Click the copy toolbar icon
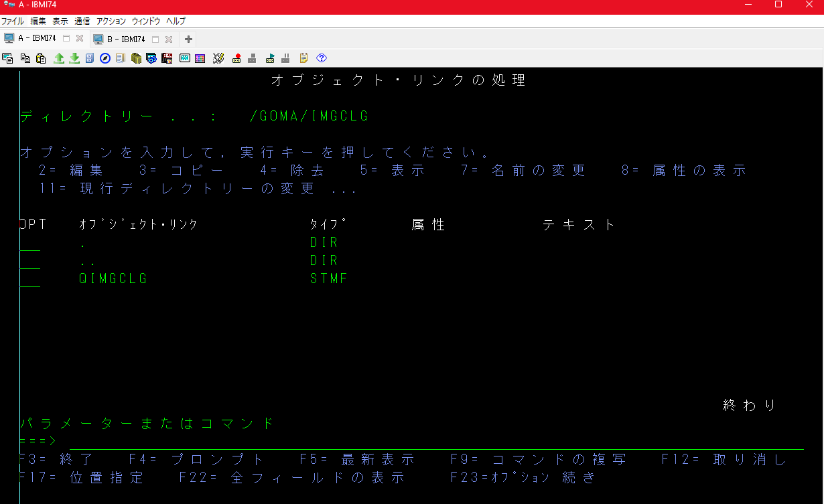 25,58
